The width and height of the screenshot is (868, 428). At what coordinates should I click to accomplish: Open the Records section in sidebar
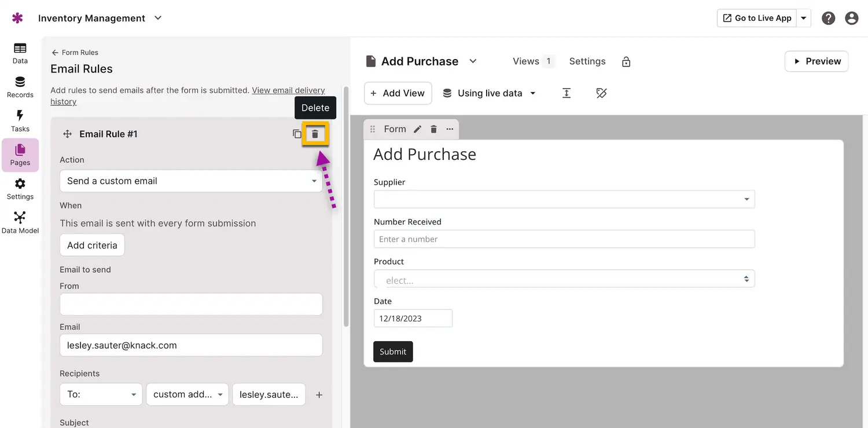(20, 87)
